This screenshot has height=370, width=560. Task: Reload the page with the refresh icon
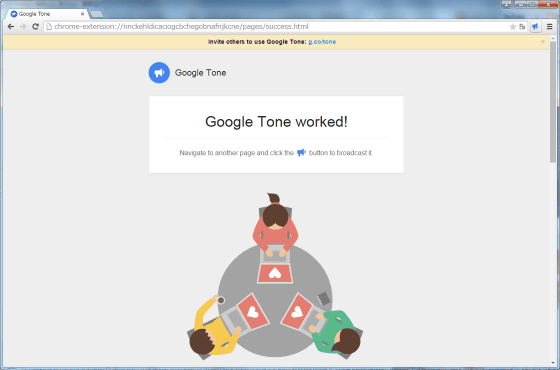tap(35, 26)
